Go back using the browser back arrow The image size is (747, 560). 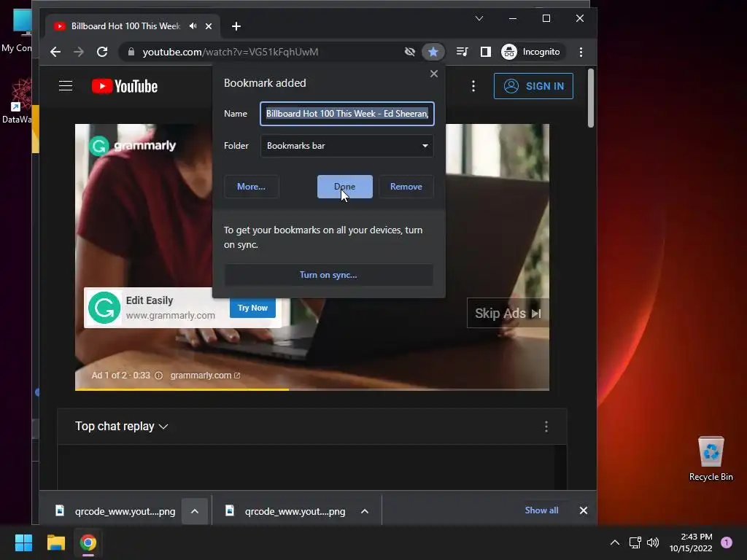pyautogui.click(x=55, y=52)
